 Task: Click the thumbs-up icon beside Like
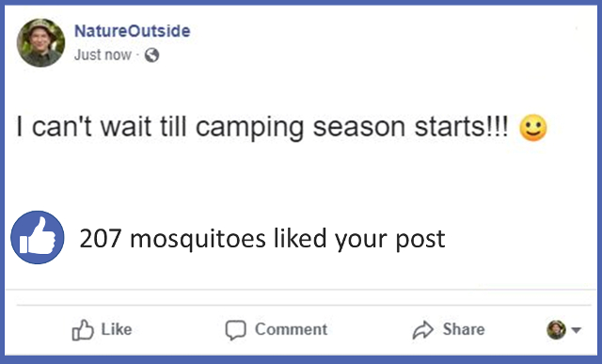(x=83, y=330)
